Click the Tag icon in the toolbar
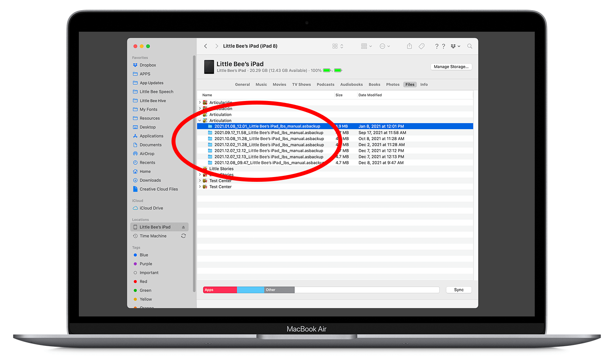The image size is (614, 364). tap(422, 46)
